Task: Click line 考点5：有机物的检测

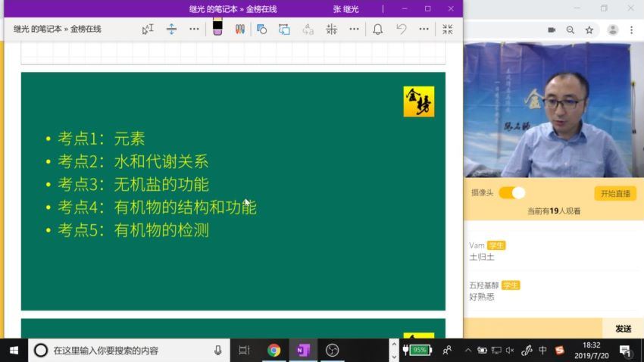Action: click(x=133, y=230)
